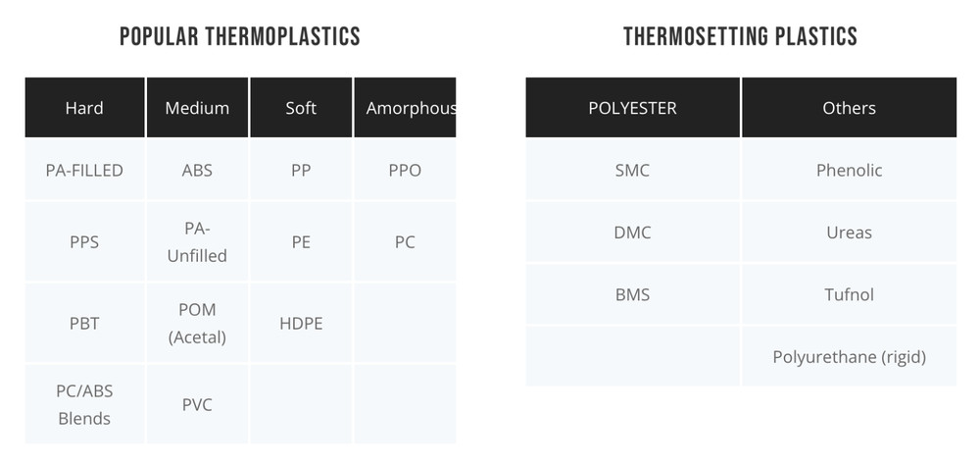Click the Polyurethane (rigid) cell
The image size is (980, 466).
(849, 357)
